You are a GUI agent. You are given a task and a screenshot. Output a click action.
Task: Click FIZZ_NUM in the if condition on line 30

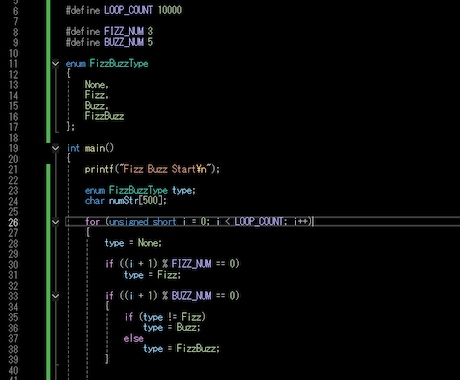[191, 264]
